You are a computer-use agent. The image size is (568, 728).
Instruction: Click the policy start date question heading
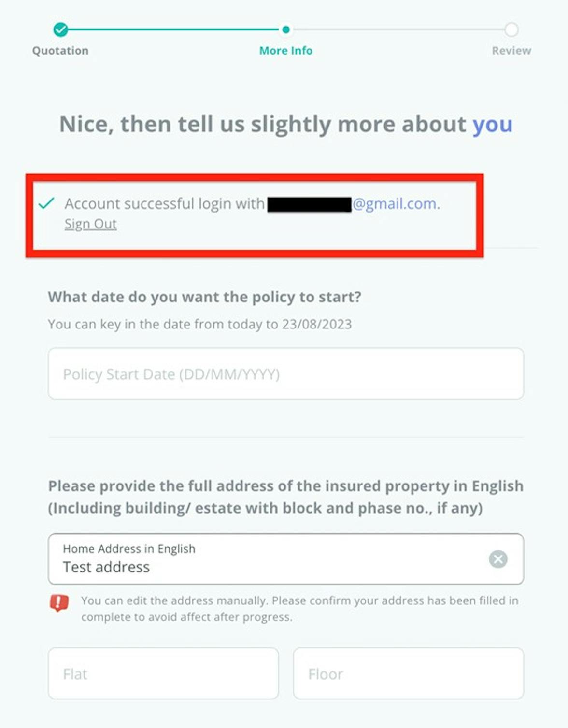tap(205, 297)
